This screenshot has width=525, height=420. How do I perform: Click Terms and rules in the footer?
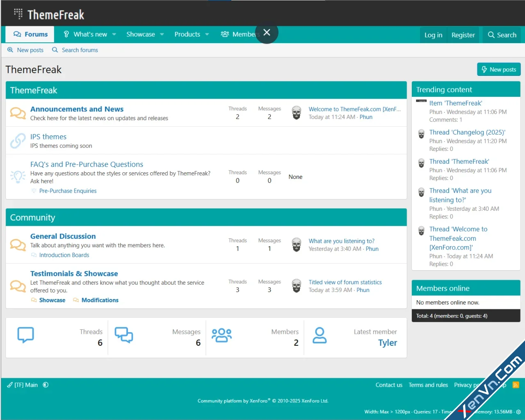428,385
